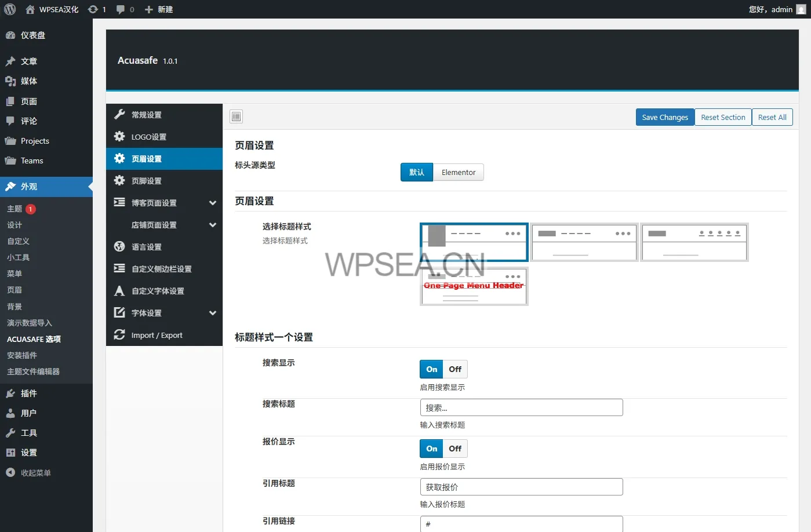Click the Save Changes button
The height and width of the screenshot is (532, 811).
pyautogui.click(x=664, y=117)
